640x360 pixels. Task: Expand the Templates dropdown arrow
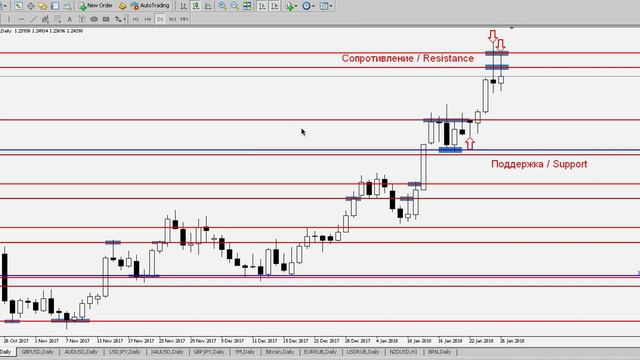pyautogui.click(x=331, y=7)
